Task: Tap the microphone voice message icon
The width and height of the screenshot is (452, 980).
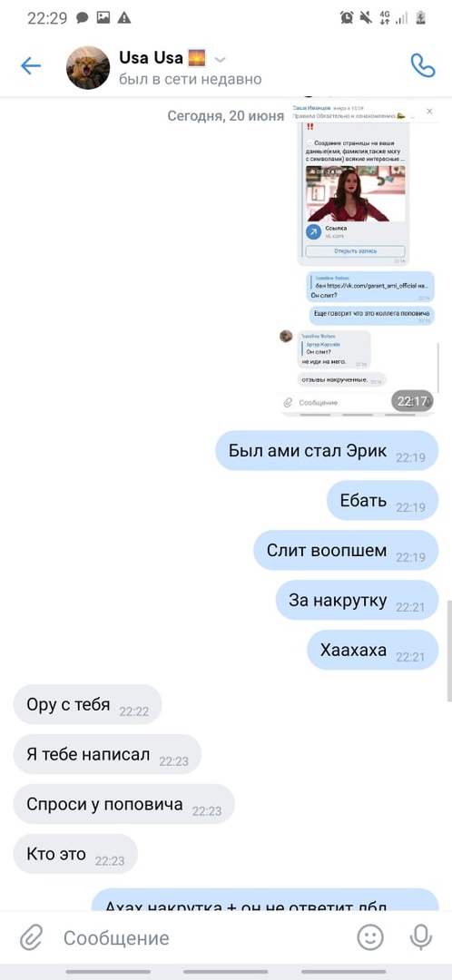Action: pyautogui.click(x=421, y=937)
